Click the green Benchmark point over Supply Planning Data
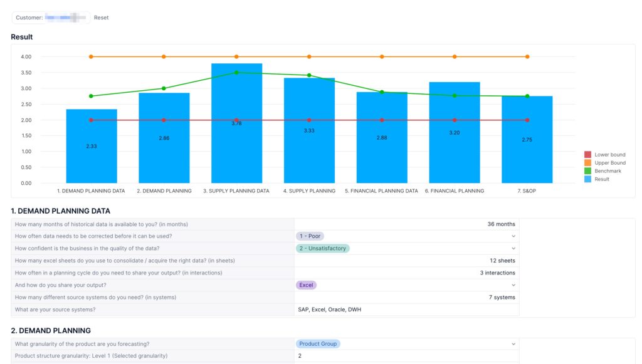Screen dimensions: 642x364 (236, 72)
